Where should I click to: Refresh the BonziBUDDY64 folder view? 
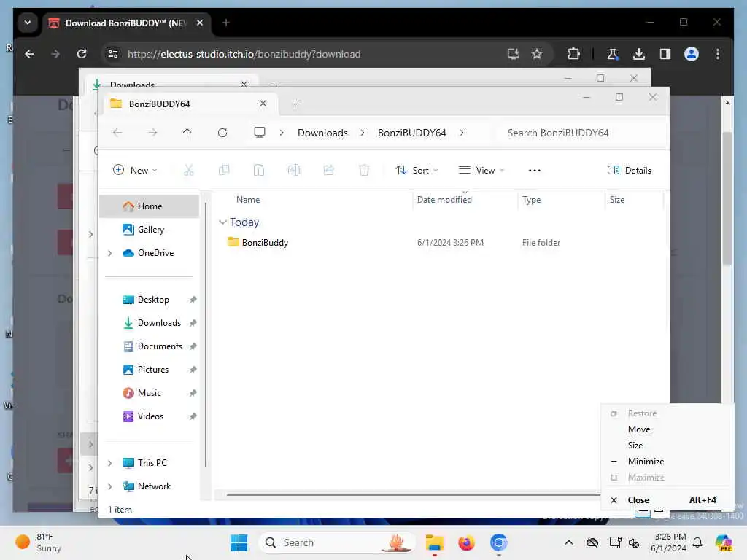click(x=222, y=133)
